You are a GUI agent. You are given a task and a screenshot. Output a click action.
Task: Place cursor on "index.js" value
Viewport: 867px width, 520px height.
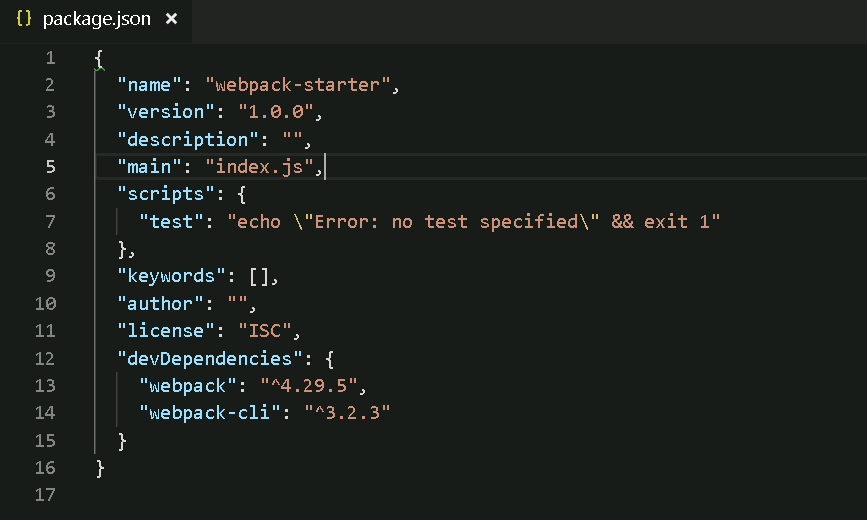click(x=258, y=166)
